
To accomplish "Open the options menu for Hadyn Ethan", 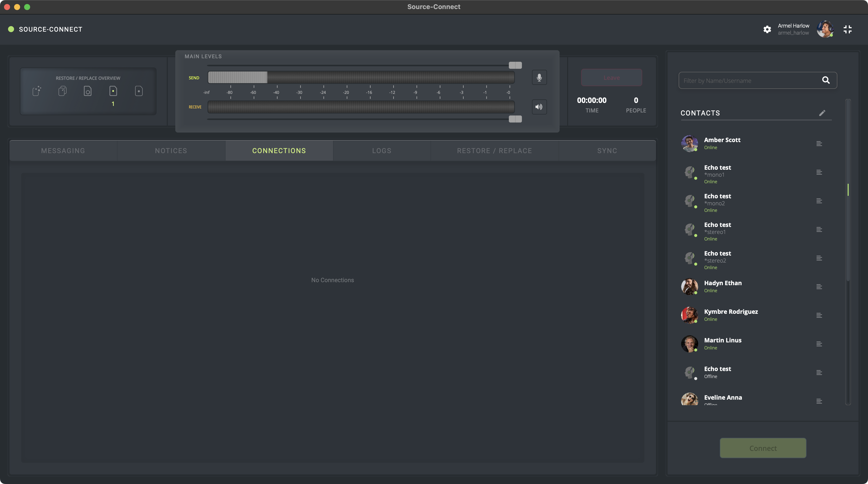I will click(x=819, y=287).
